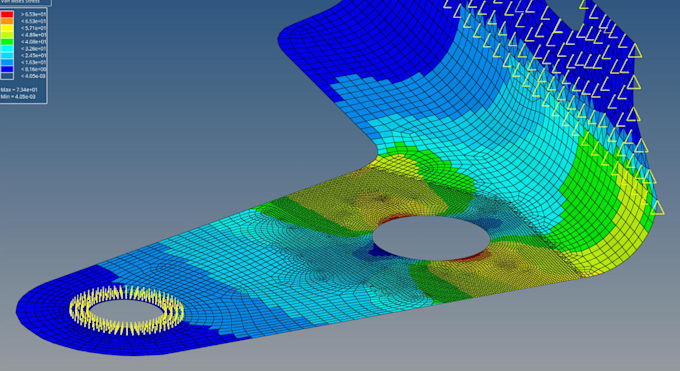
Task: Click the pure yellow legend swatch
Action: point(7,28)
